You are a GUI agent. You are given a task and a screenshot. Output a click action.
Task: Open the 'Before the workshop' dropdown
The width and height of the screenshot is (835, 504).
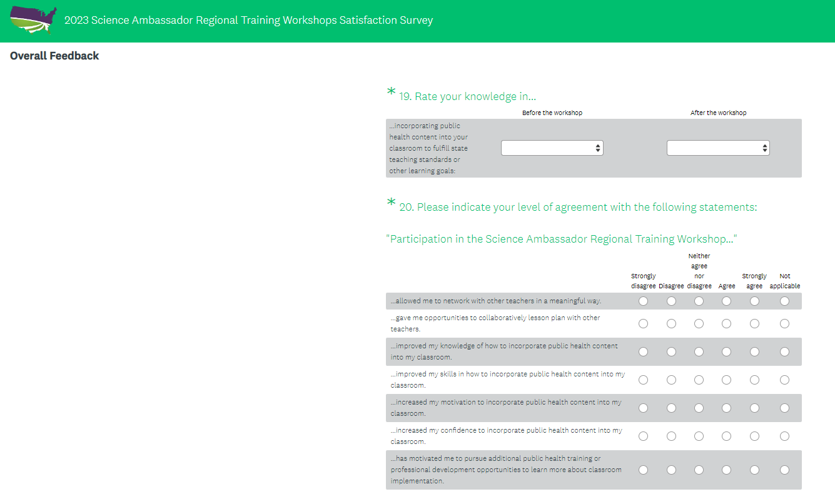point(552,148)
